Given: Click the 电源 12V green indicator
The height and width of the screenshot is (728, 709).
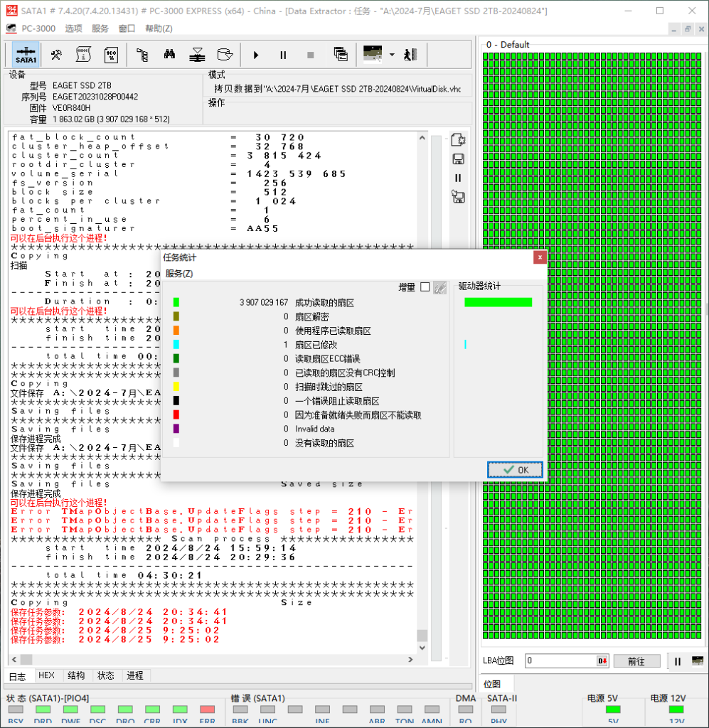Looking at the screenshot, I should click(676, 710).
